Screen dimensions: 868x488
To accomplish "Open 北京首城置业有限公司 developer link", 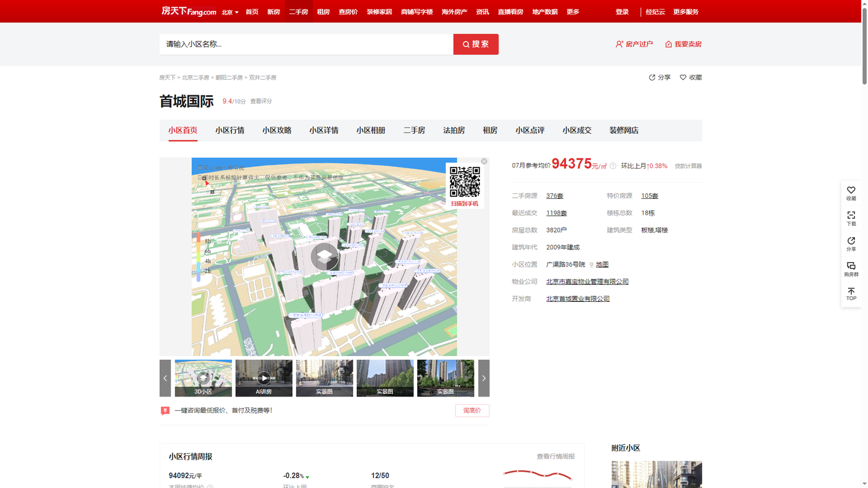I will coord(577,299).
